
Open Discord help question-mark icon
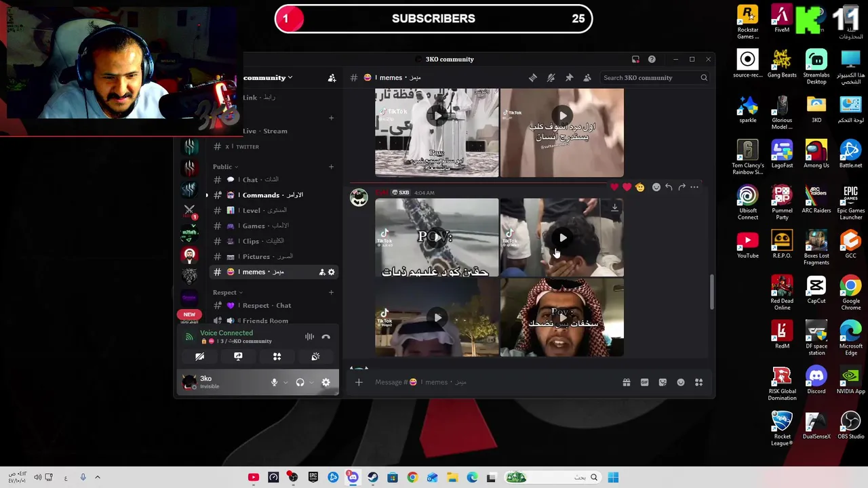coord(652,59)
